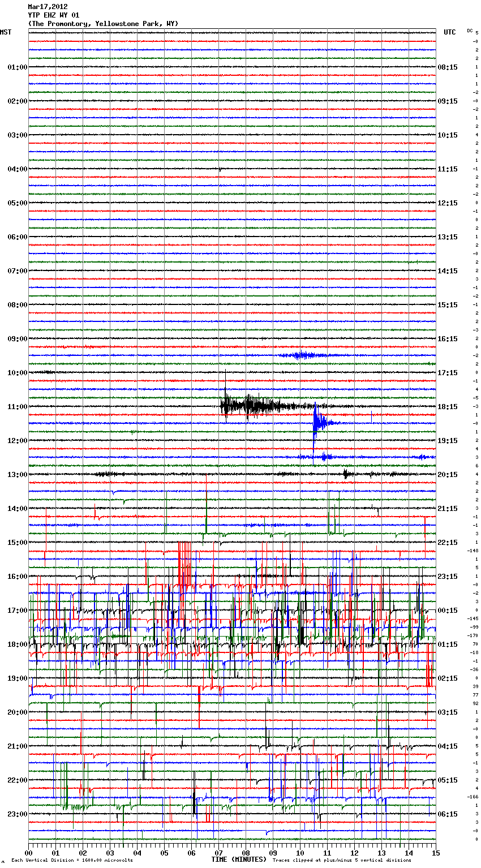Image resolution: width=481 pixels, height=868 pixels.
Task: Click the 14:15 UTC time label
Action: [448, 271]
